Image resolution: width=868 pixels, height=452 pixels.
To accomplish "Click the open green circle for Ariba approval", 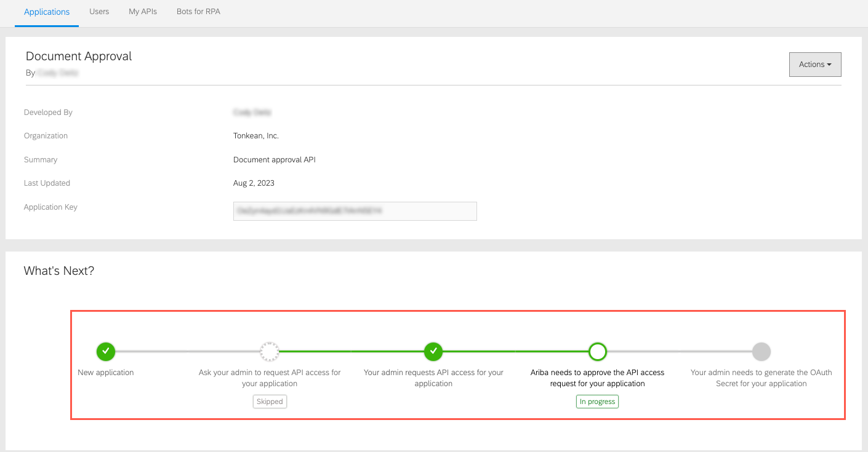I will pyautogui.click(x=597, y=352).
